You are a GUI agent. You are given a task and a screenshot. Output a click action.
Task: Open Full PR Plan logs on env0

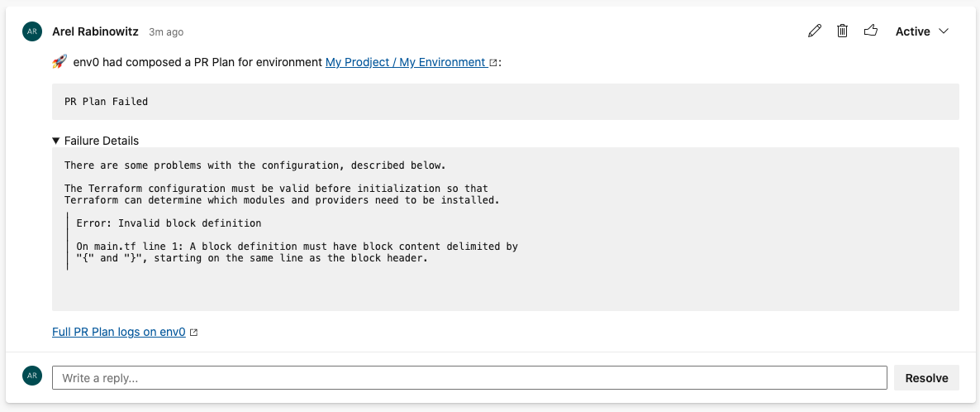119,332
